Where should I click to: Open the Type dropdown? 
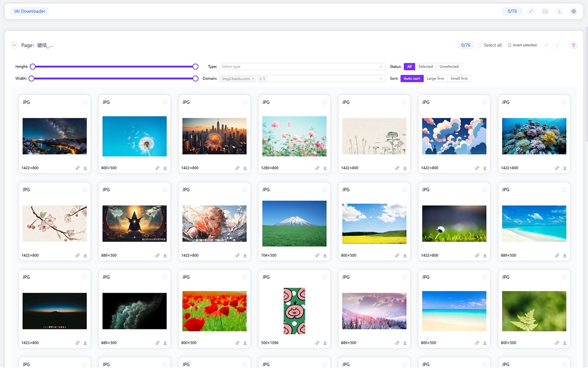[302, 67]
